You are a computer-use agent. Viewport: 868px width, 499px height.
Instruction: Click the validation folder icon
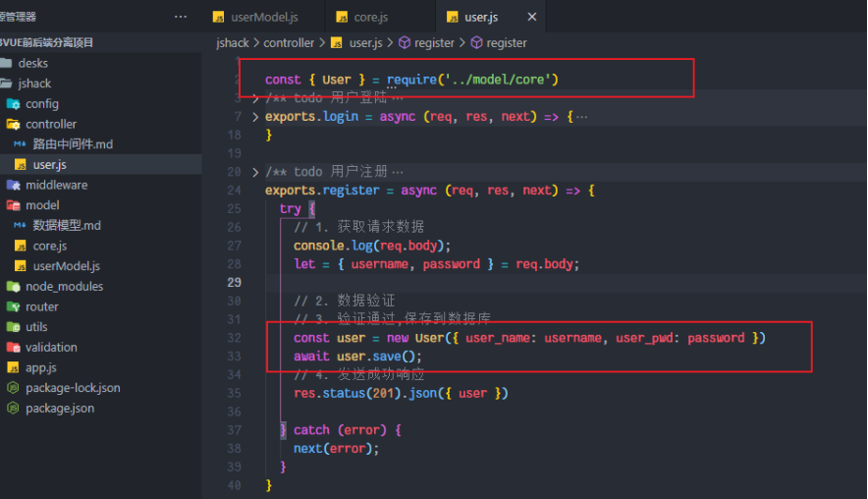point(13,348)
